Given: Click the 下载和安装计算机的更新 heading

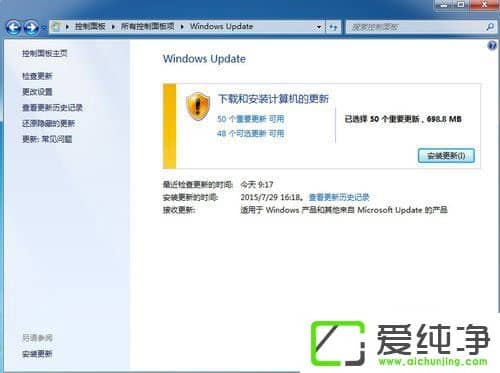Looking at the screenshot, I should 273,99.
